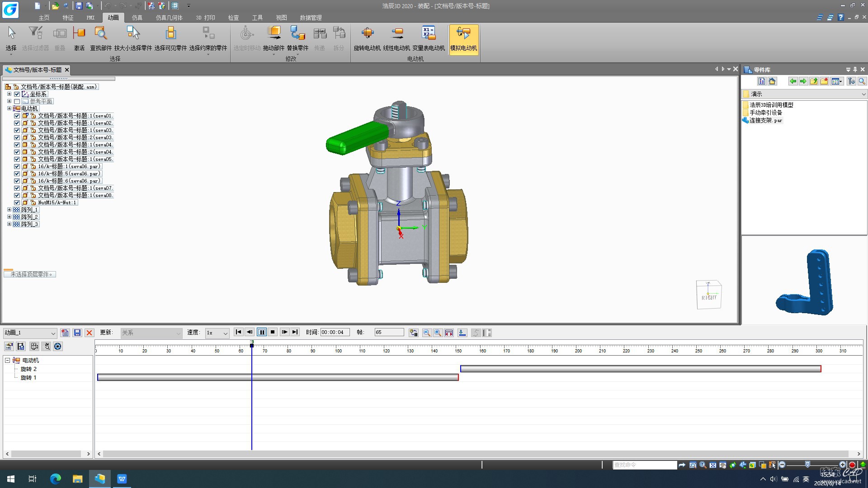The image size is (868, 488).
Task: Expand the 阵列_1 tree node
Action: pos(9,210)
